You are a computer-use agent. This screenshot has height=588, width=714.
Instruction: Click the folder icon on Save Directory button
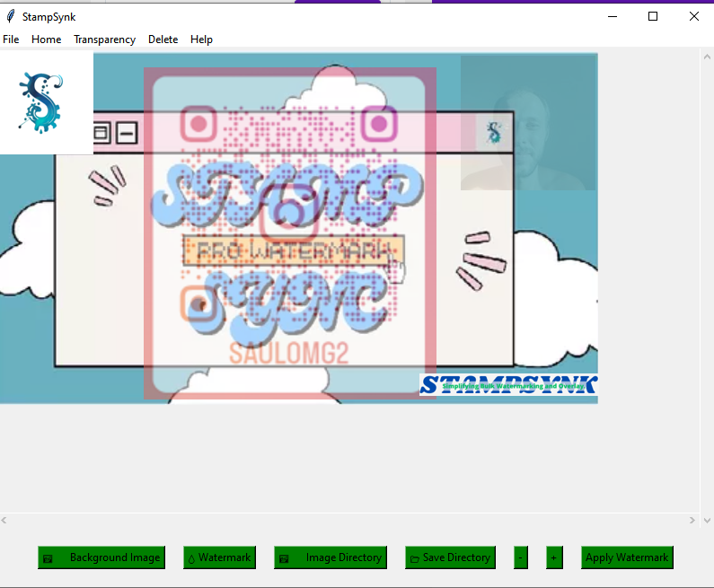(414, 559)
